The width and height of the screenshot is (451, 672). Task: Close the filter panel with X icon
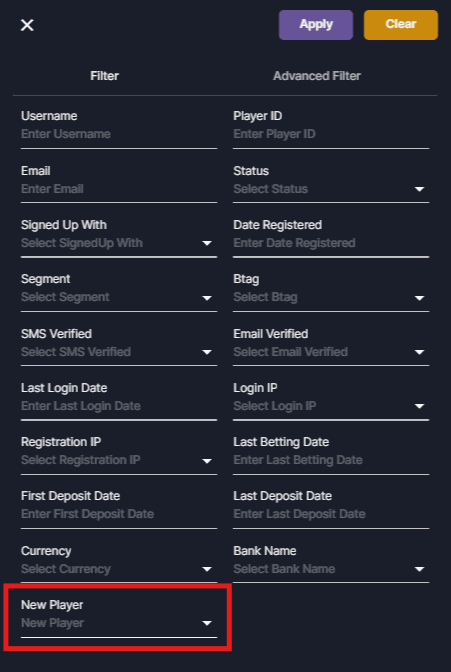click(27, 25)
